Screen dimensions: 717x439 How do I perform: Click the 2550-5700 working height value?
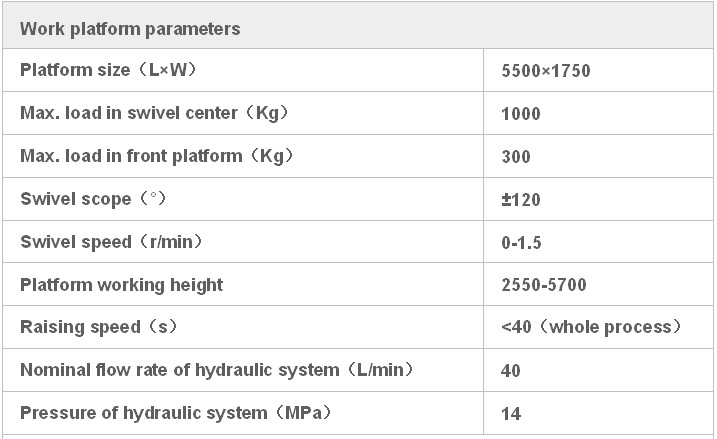543,286
